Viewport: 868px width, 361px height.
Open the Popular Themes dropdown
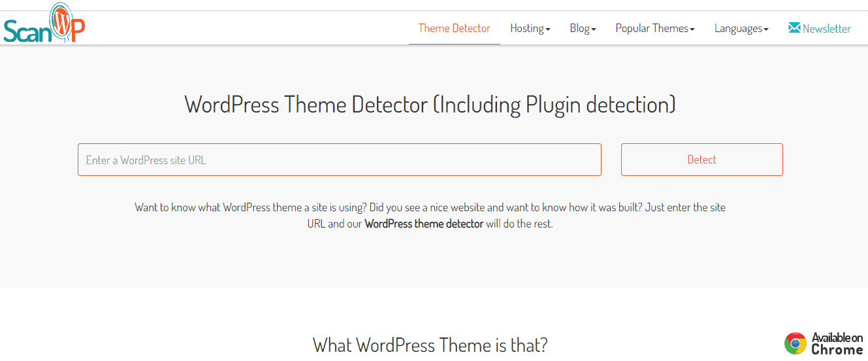pos(654,28)
